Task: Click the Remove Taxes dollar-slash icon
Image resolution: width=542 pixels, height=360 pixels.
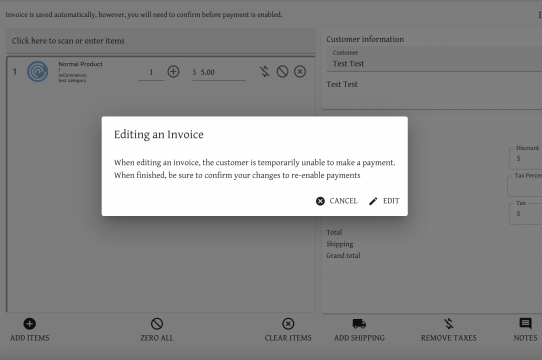Action: point(449,324)
